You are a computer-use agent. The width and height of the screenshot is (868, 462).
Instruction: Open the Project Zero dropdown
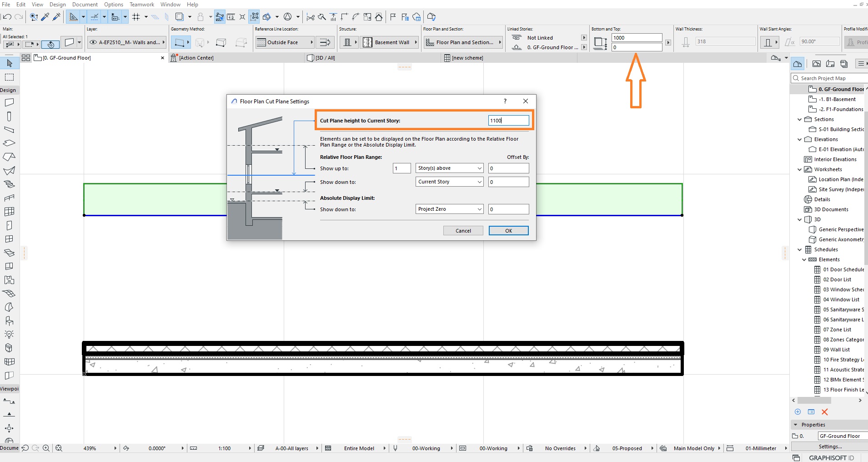click(449, 209)
